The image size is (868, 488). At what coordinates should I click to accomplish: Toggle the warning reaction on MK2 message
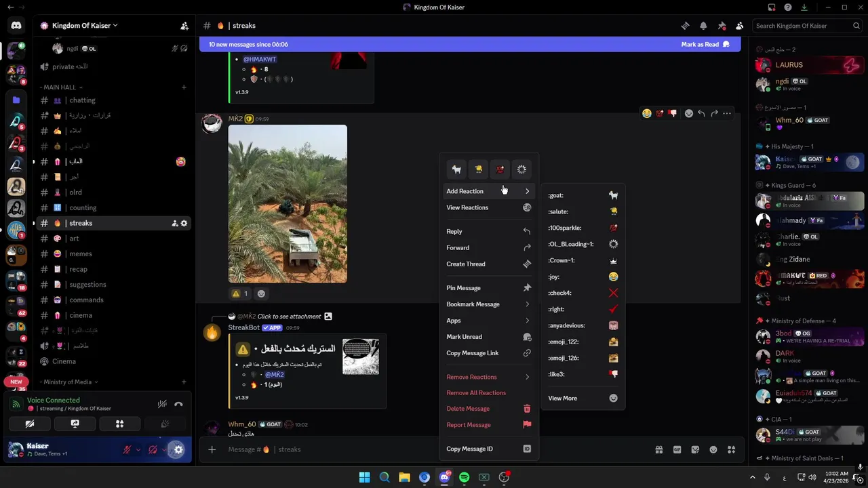pyautogui.click(x=240, y=293)
